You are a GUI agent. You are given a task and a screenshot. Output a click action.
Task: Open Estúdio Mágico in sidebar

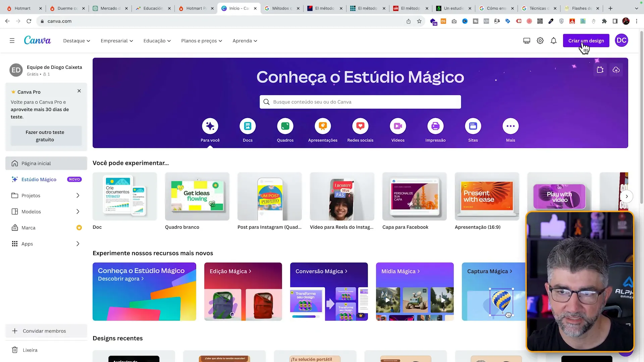(x=46, y=179)
